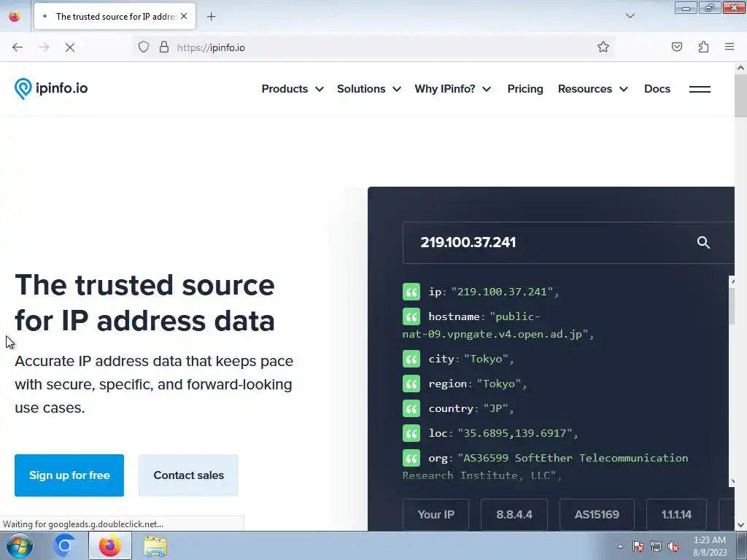Open the shield tracking protection icon
The height and width of the screenshot is (560, 747).
[144, 47]
